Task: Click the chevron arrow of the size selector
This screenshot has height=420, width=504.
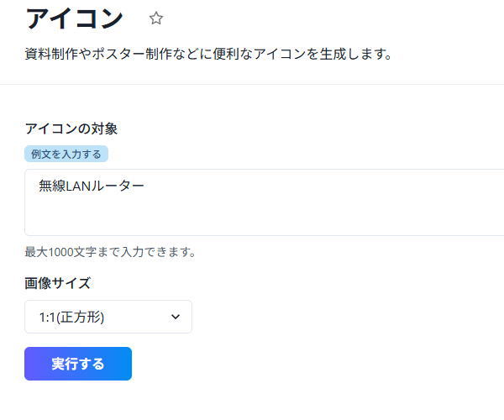Action: pos(176,317)
